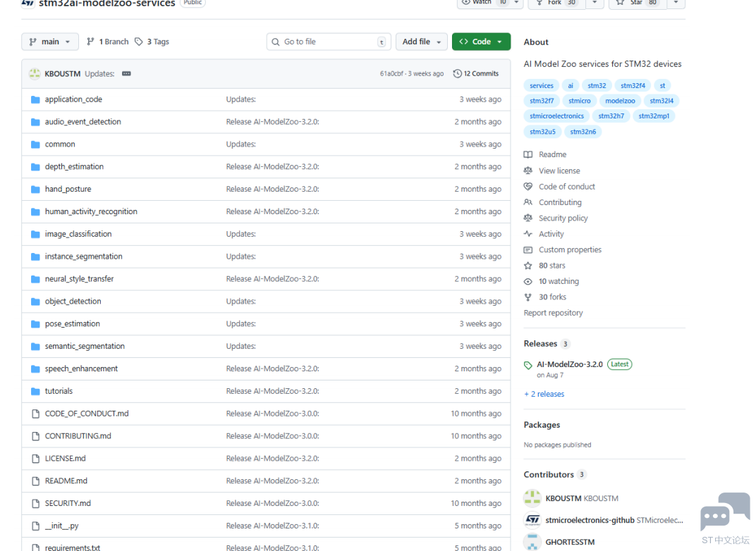Open the Packages heading link

(542, 425)
